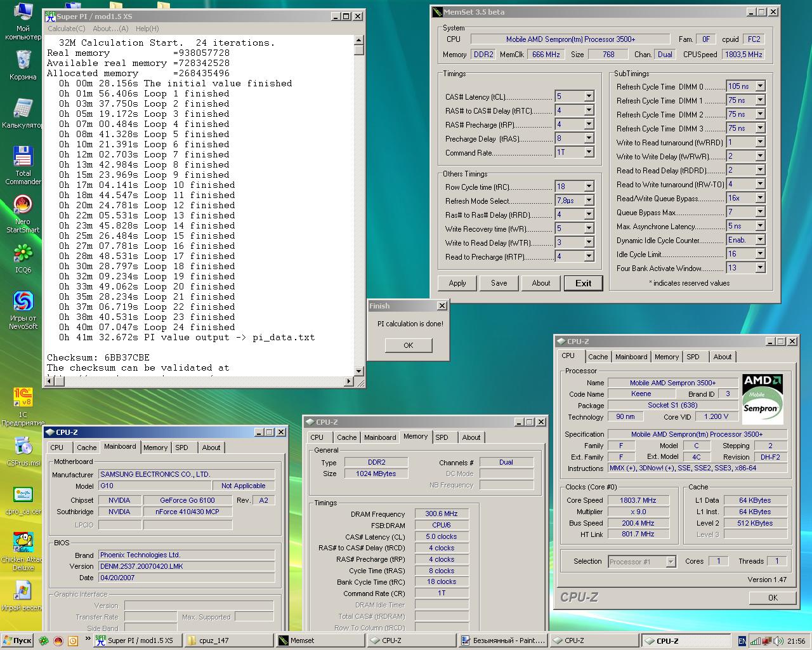Confirm PI calculation done with OK
The height and width of the screenshot is (650, 812).
point(409,345)
